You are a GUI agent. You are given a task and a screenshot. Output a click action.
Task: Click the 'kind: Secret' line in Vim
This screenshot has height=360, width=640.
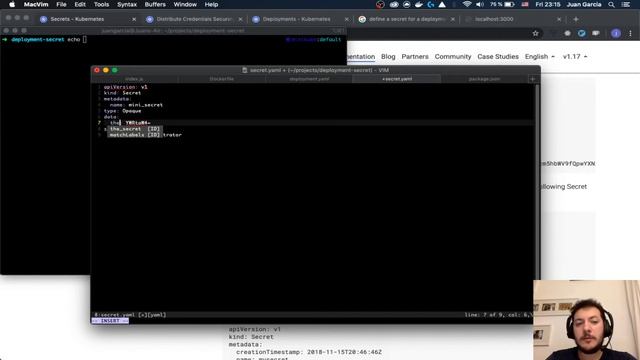pyautogui.click(x=122, y=93)
